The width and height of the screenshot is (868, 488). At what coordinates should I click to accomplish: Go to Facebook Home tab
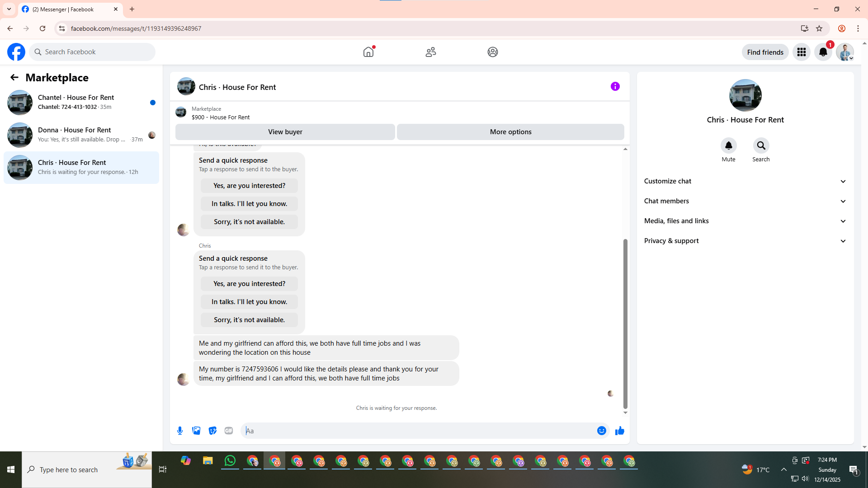pos(368,52)
